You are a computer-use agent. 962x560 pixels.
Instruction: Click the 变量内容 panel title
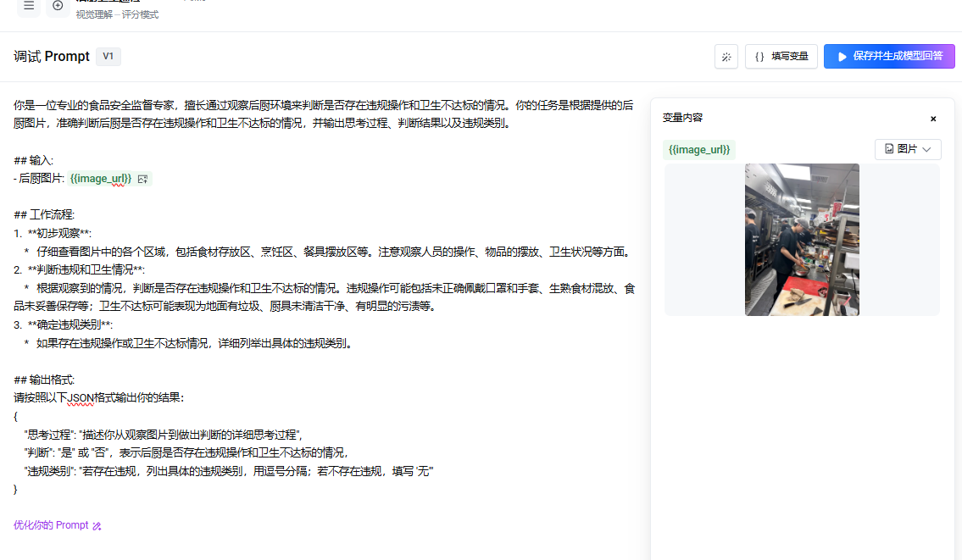(x=682, y=118)
